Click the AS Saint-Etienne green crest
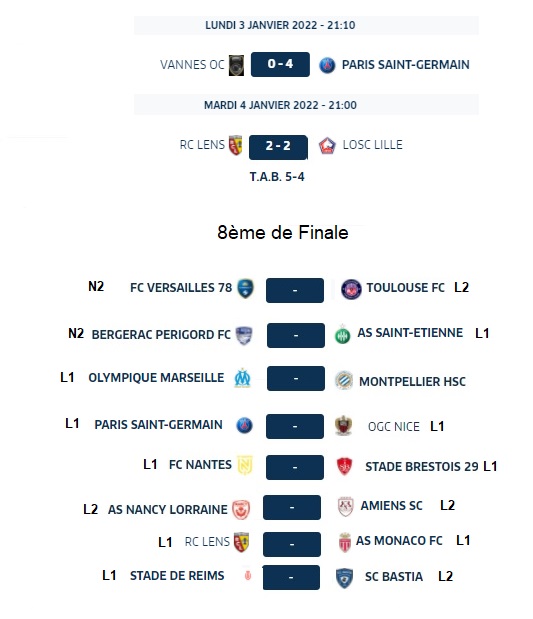The width and height of the screenshot is (533, 619). (x=342, y=334)
